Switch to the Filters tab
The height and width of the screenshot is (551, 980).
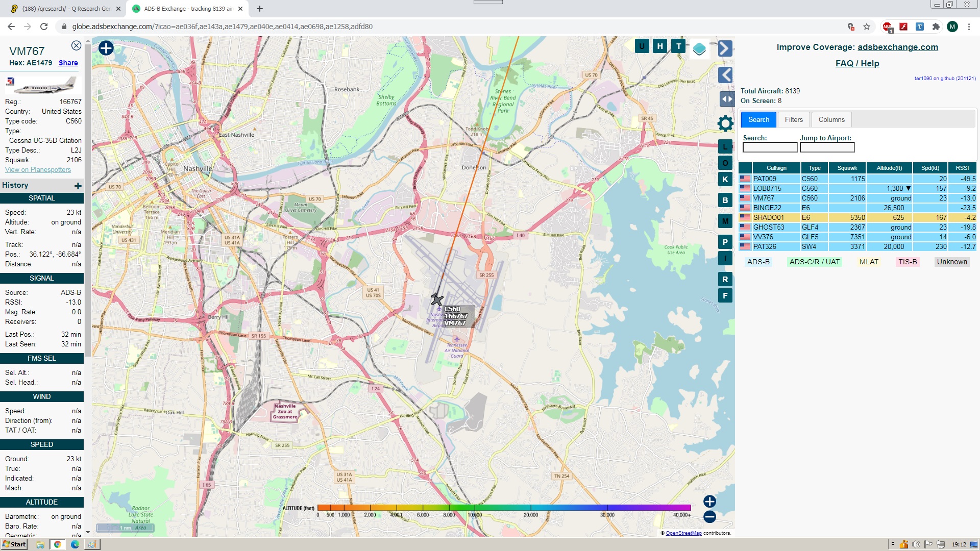coord(794,119)
